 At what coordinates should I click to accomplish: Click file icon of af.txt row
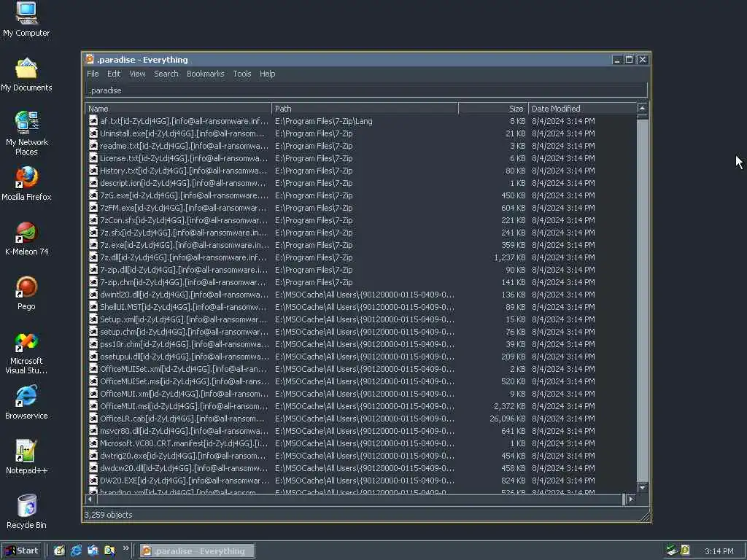click(93, 121)
